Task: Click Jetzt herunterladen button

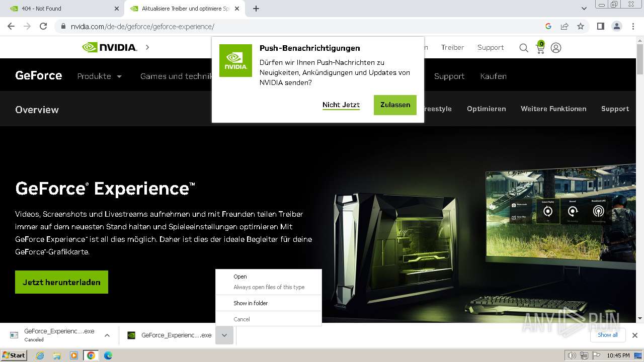Action: click(x=61, y=282)
